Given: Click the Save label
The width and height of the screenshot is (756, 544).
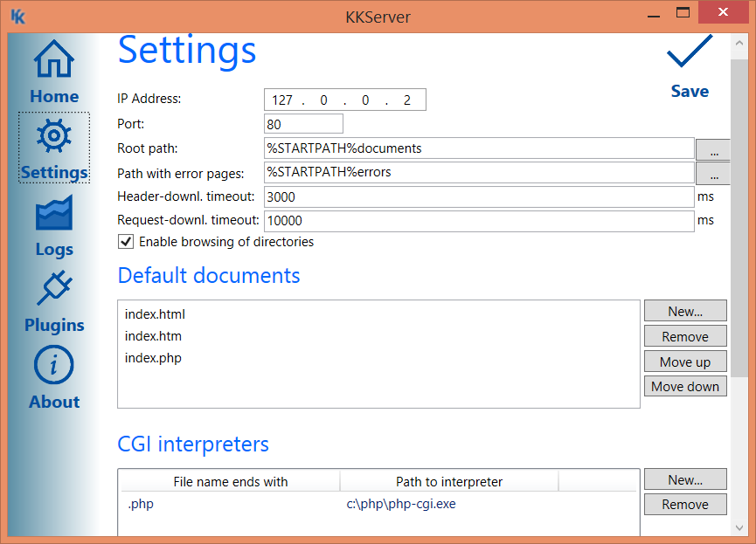Looking at the screenshot, I should point(690,91).
